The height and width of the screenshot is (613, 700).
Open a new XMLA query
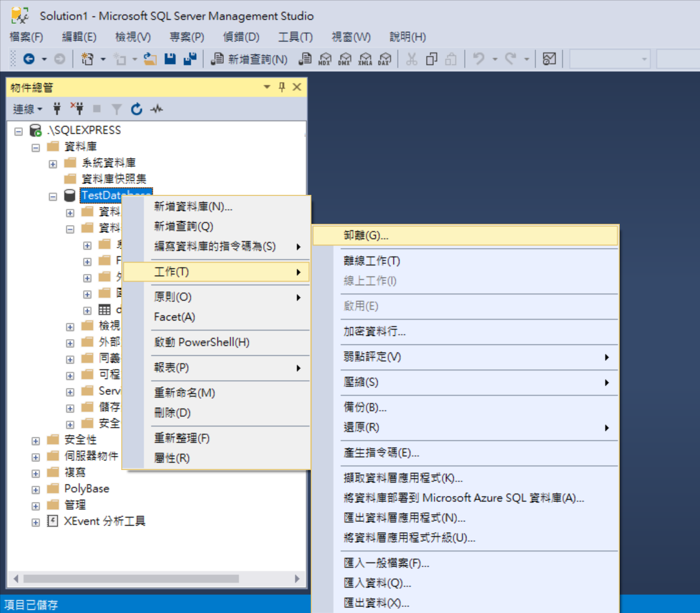365,59
